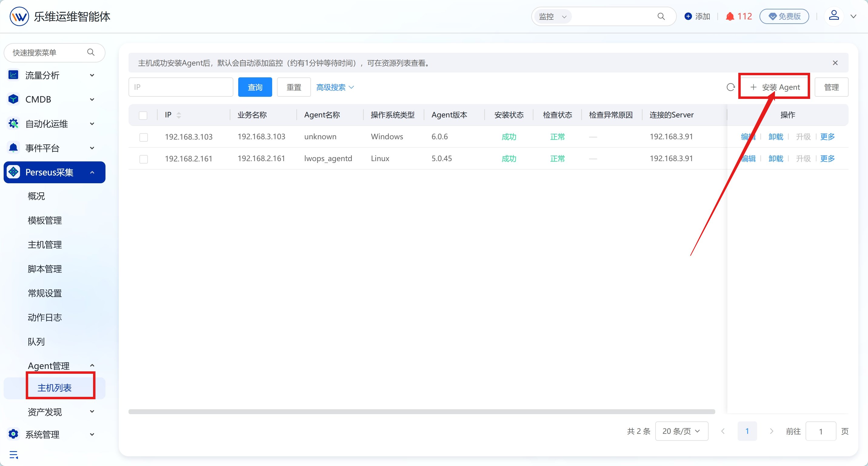This screenshot has height=466, width=868.
Task: Expand the CMDB menu
Action: click(92, 100)
